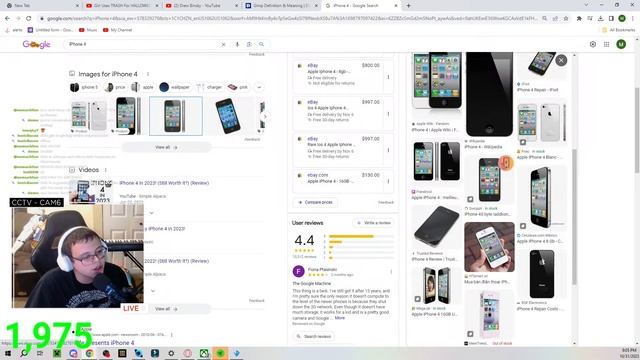This screenshot has width=640, height=360.
Task: Switch to the Drew Binsky YouTube tab
Action: (x=201, y=6)
